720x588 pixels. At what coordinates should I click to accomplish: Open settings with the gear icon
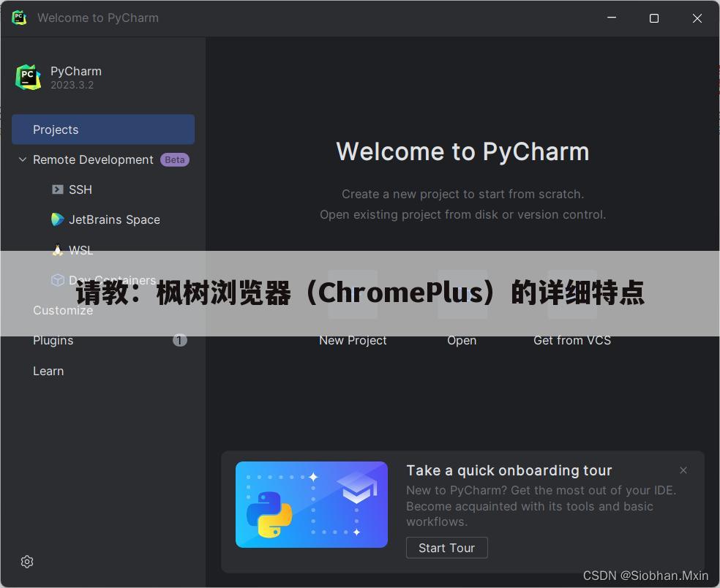click(27, 562)
